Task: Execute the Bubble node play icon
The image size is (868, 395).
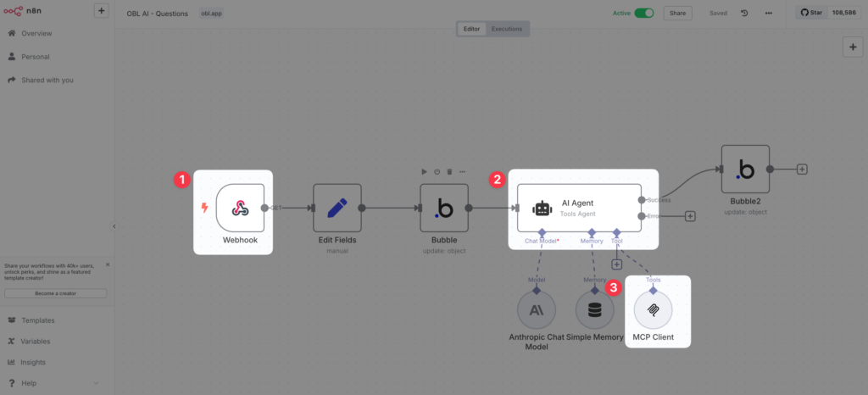Action: click(424, 171)
